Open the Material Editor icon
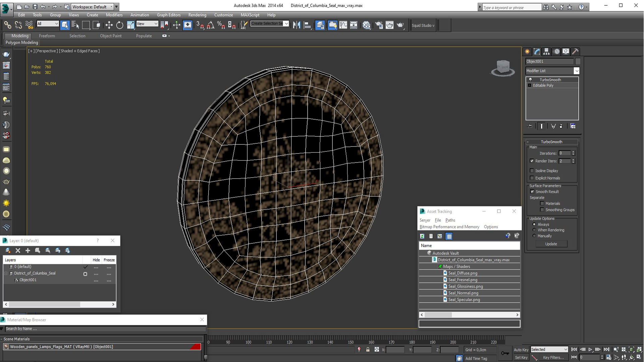Viewport: 644px width, 362px height. [366, 25]
